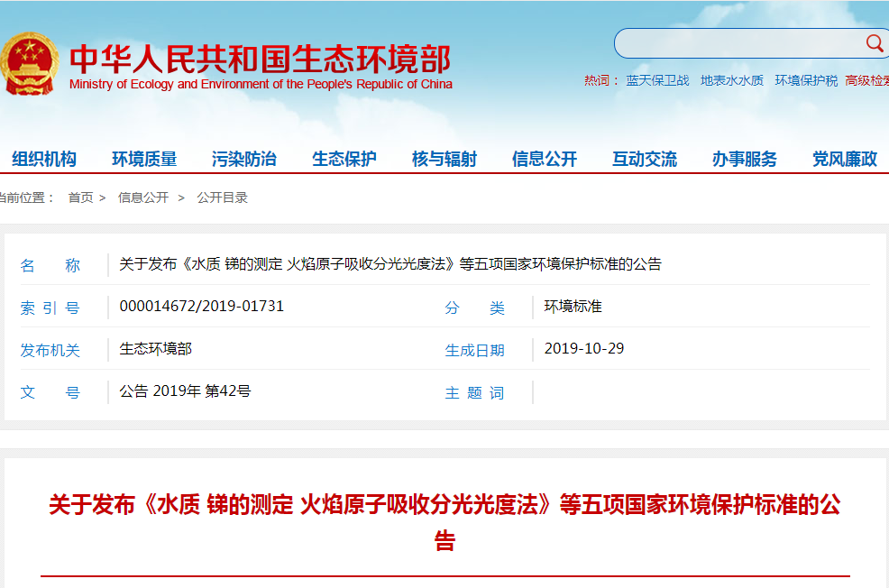
Task: Go to 首页 in the breadcrumb
Action: 80,198
